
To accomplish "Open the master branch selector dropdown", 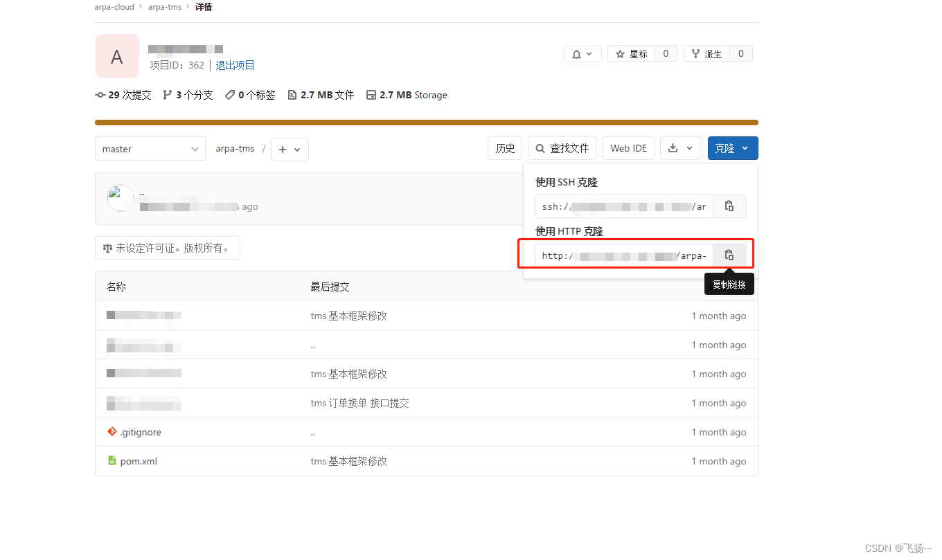I will [x=150, y=149].
